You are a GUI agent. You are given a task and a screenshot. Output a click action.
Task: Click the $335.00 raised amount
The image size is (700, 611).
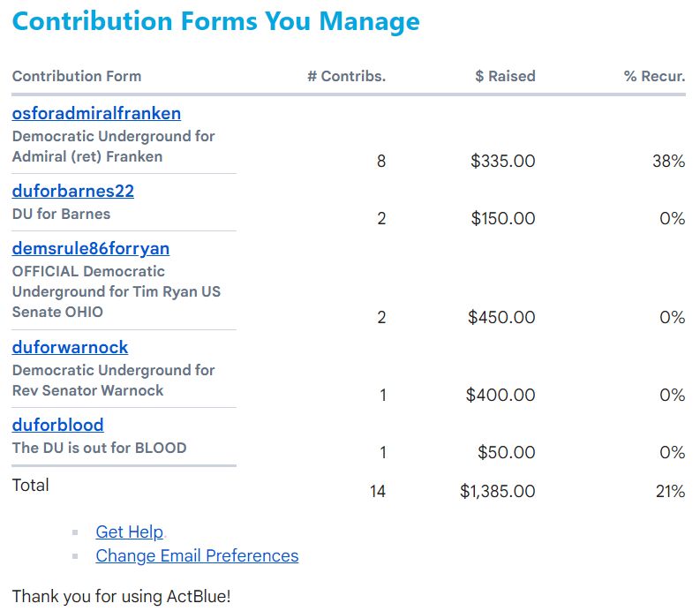(502, 162)
